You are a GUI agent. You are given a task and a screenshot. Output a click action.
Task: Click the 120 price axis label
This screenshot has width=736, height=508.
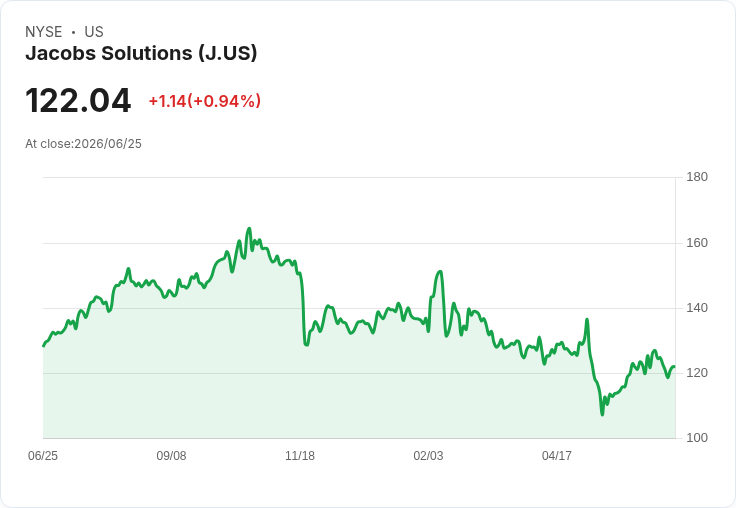click(697, 373)
